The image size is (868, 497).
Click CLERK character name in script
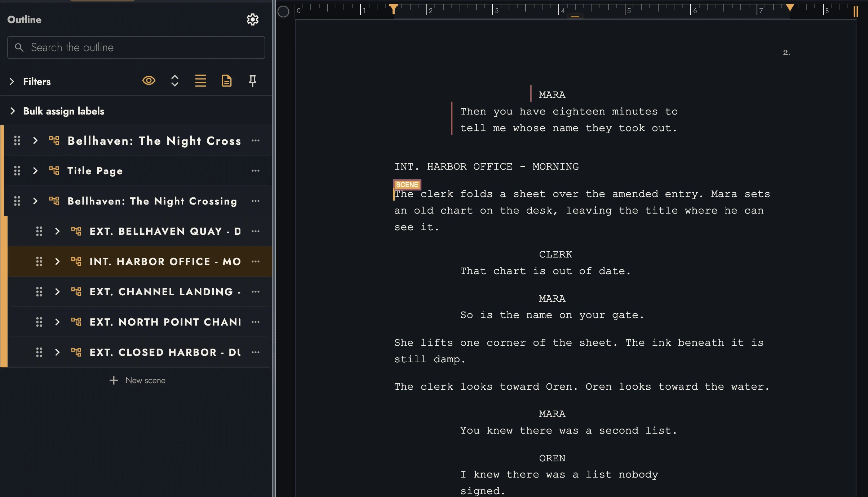[555, 255]
